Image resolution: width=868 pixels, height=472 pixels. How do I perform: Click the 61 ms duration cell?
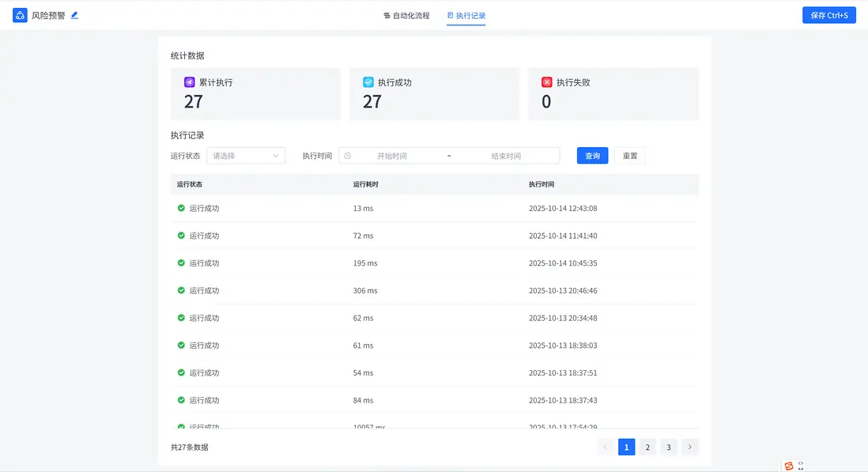point(363,346)
